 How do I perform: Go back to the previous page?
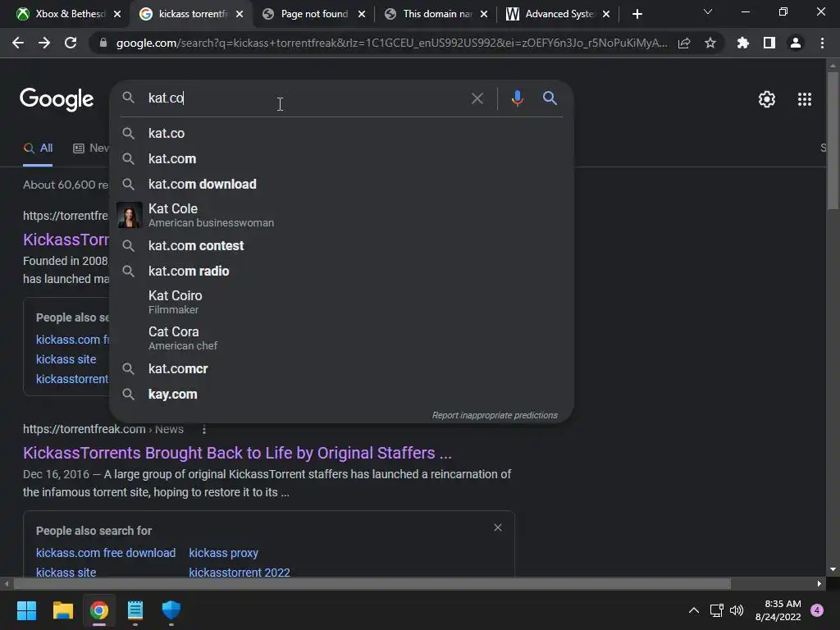click(18, 43)
